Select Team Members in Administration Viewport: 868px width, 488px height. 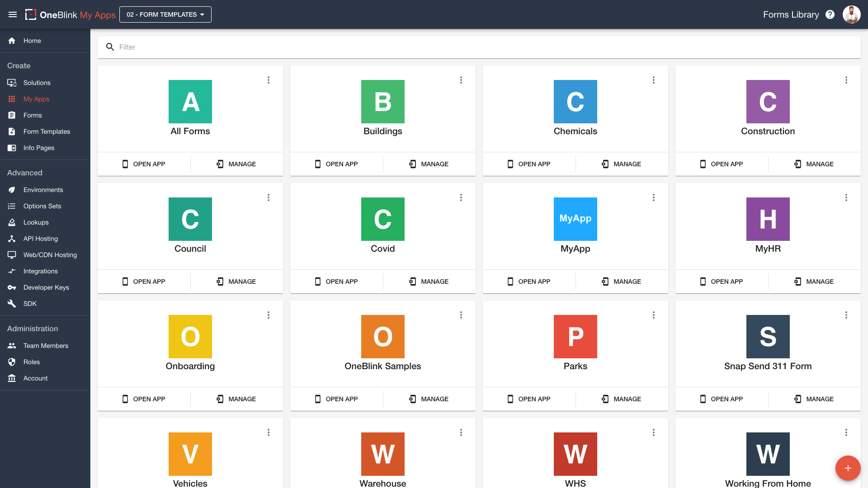pyautogui.click(x=46, y=346)
